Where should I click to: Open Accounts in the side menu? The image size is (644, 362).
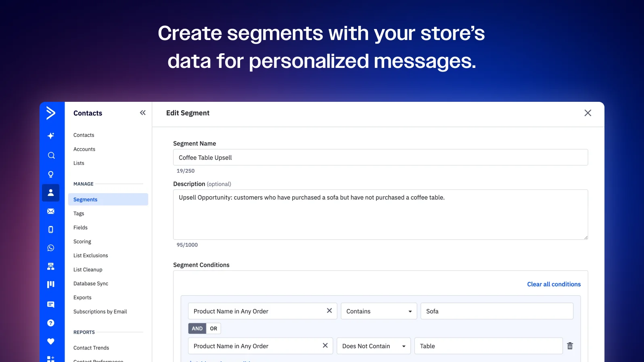[84, 149]
